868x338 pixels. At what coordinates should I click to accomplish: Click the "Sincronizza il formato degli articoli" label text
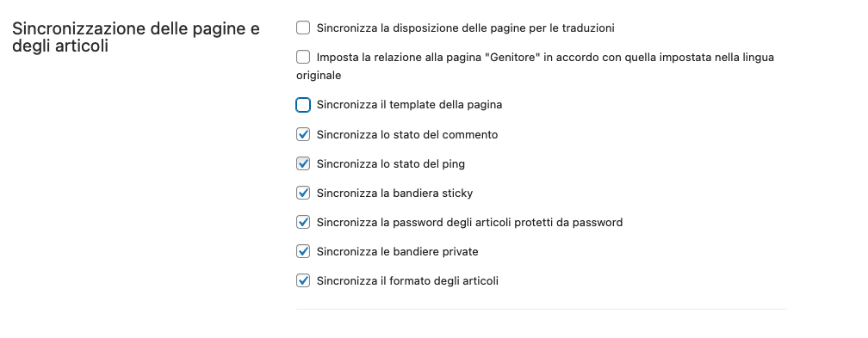(x=407, y=281)
